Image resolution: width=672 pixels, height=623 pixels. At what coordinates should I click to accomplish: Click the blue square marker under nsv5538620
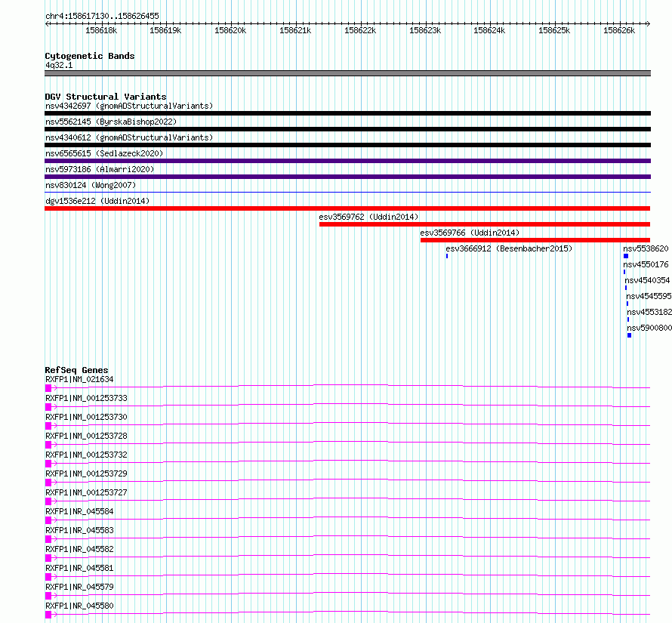click(626, 256)
